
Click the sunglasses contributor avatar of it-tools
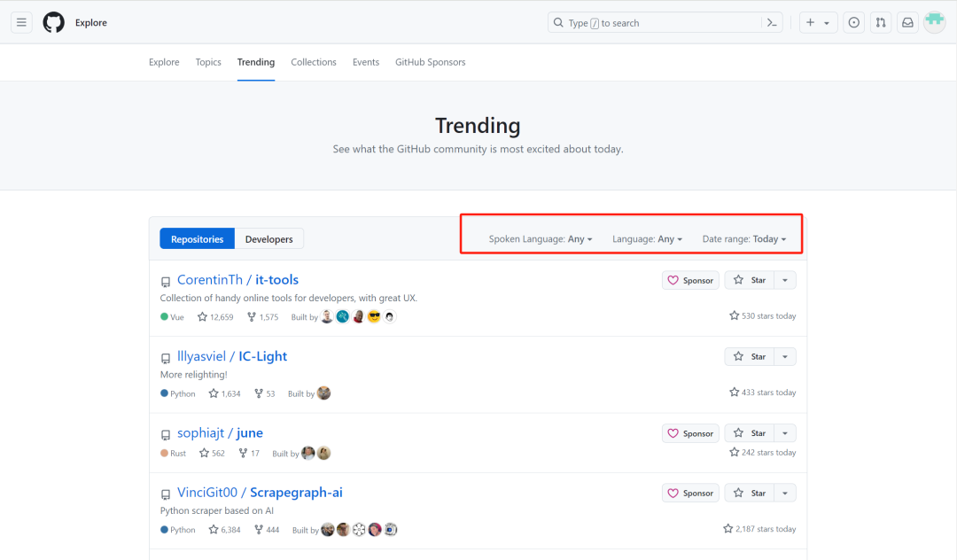pos(374,316)
